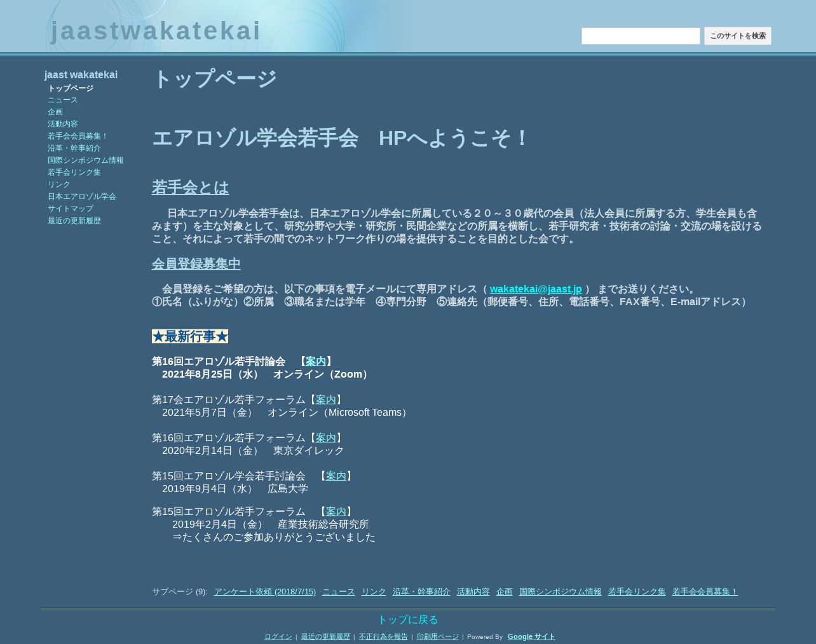Open subpage リンク link at bottom
Viewport: 816px width, 644px height.
click(374, 592)
